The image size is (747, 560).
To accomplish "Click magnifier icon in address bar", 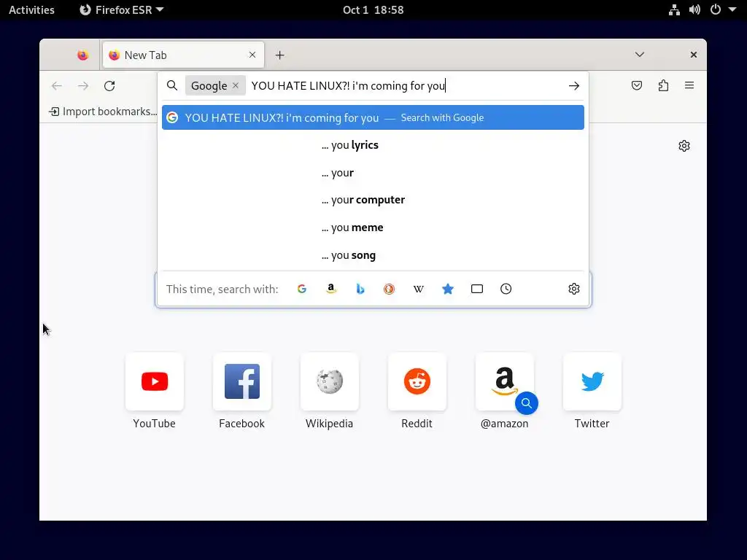I will [172, 86].
